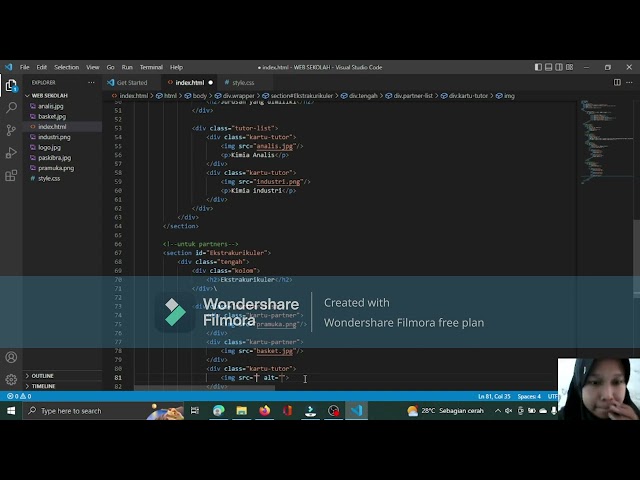Click the industri.png link in code
The height and width of the screenshot is (480, 640).
[278, 182]
